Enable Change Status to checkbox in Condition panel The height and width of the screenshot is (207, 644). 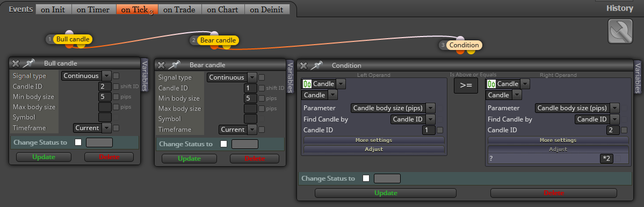366,179
